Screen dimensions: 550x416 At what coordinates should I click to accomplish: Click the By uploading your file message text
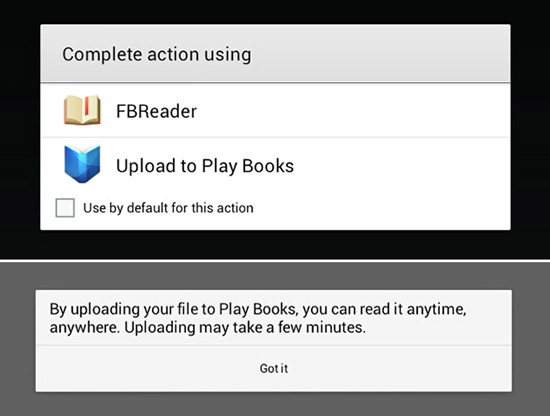(x=258, y=318)
